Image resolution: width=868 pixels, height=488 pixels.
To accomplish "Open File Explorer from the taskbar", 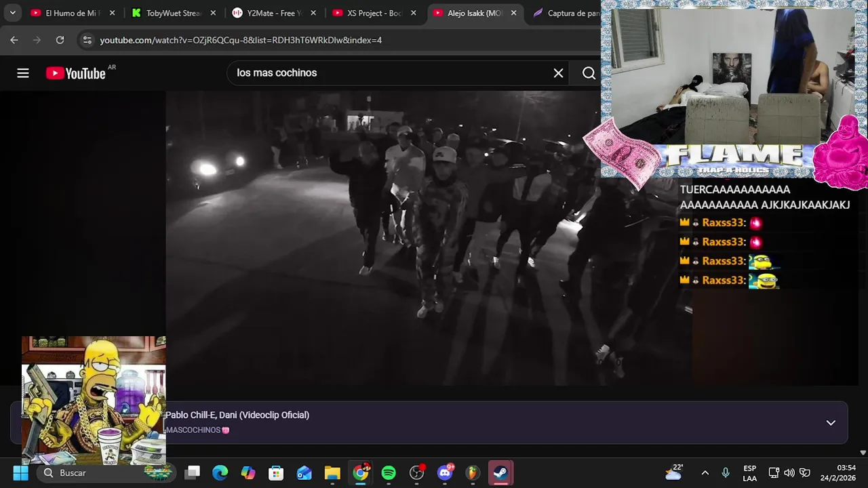I will click(332, 472).
